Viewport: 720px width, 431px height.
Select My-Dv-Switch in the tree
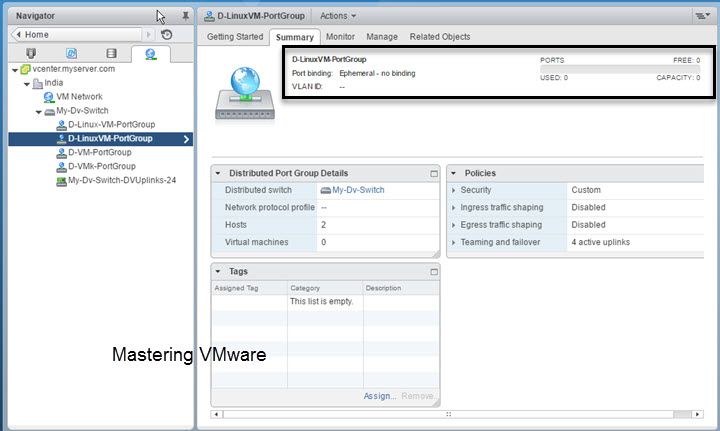tap(82, 111)
